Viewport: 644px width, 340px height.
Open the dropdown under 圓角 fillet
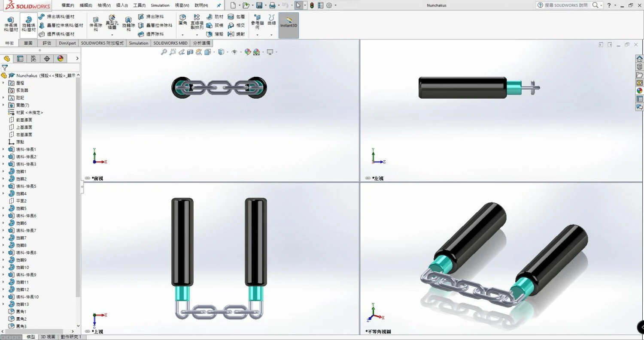pos(183,35)
